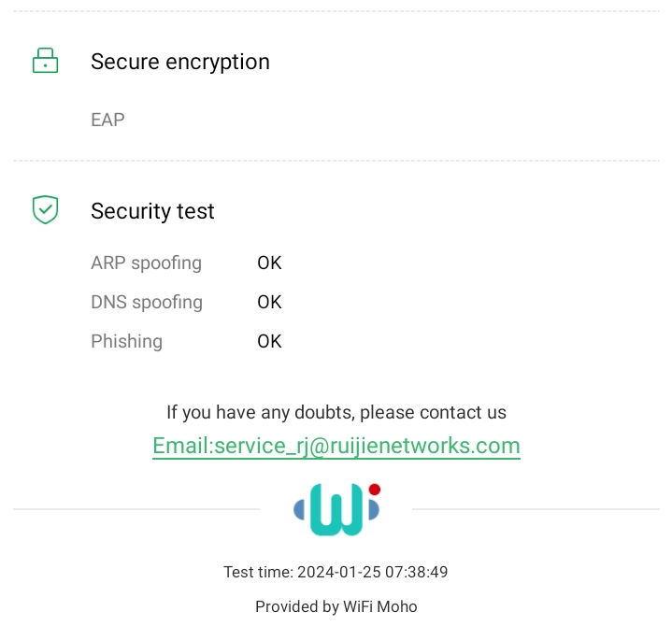Viewport: 672px width, 640px height.
Task: Select the Security test heading
Action: point(152,211)
